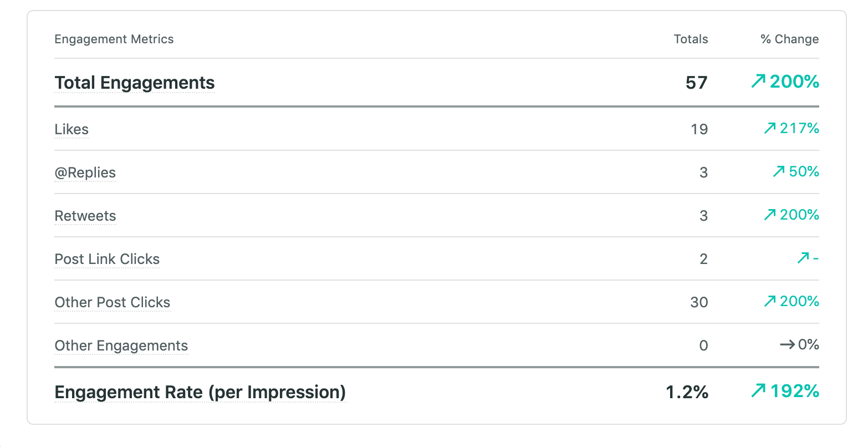Click the Likes trend arrow icon
The height and width of the screenshot is (447, 868).
(x=769, y=129)
